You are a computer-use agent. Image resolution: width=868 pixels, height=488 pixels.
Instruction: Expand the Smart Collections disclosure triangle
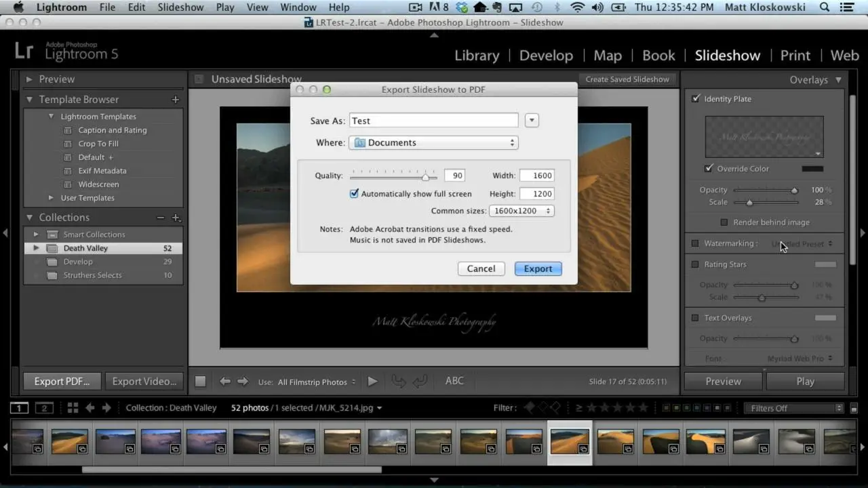tap(35, 234)
